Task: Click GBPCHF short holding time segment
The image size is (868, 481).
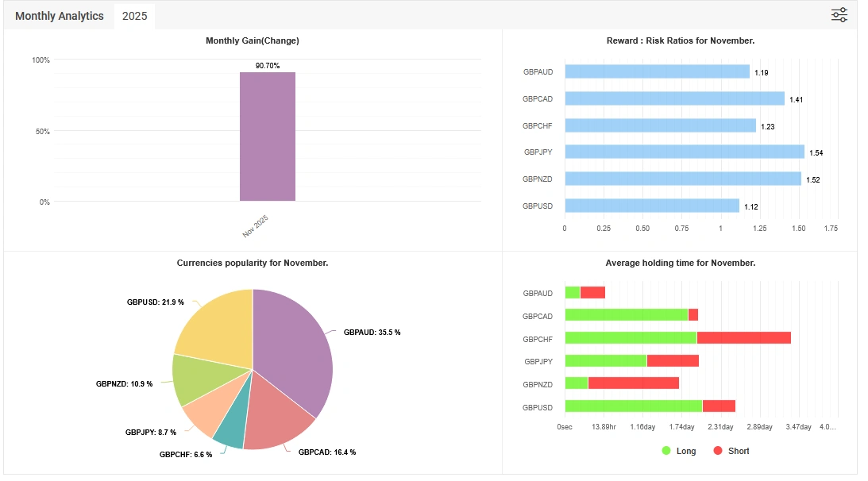Action: [x=743, y=338]
